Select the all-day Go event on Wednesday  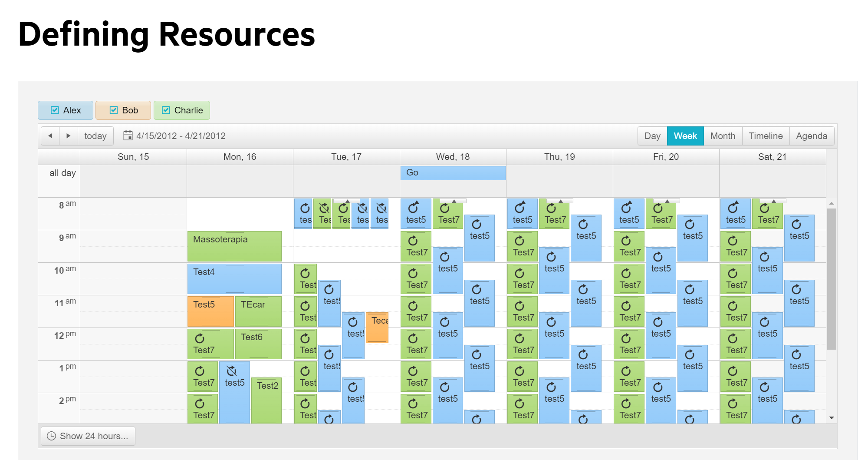(453, 172)
